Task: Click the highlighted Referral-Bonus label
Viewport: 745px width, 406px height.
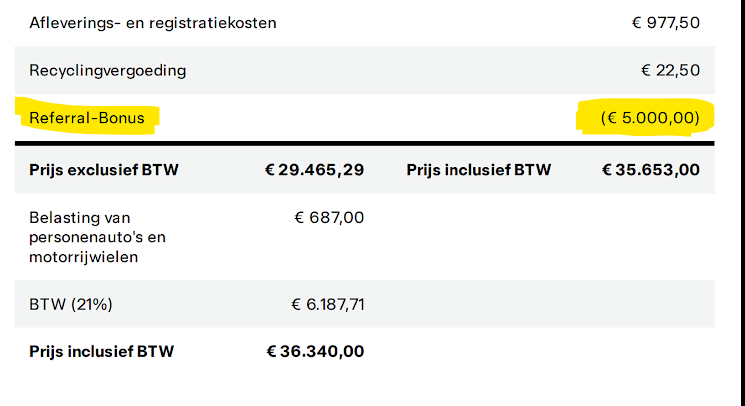Action: [87, 118]
